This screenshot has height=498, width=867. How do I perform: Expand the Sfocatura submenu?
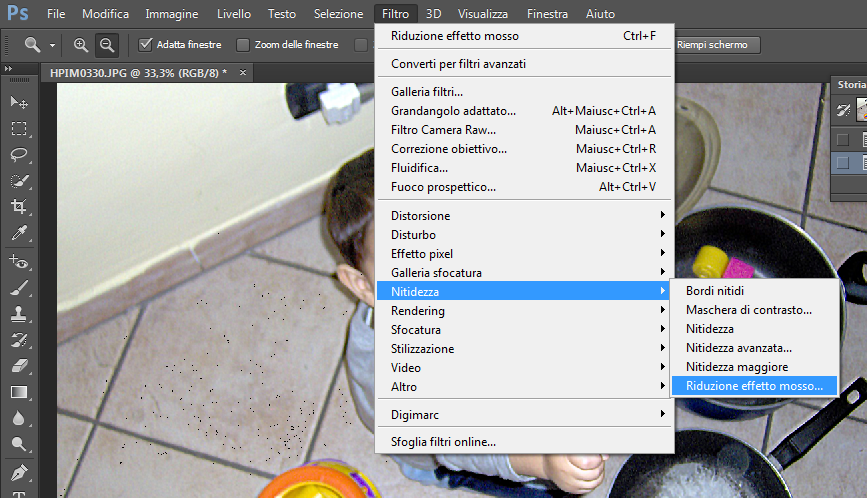(524, 329)
